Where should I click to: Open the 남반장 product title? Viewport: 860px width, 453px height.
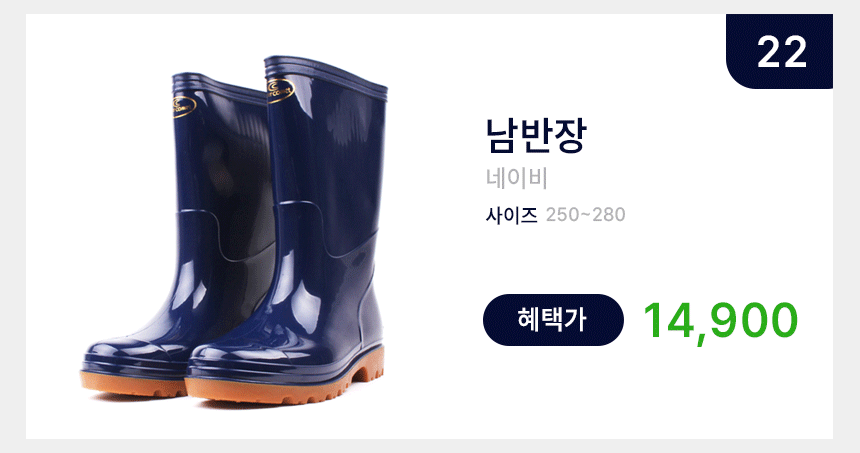[536, 135]
